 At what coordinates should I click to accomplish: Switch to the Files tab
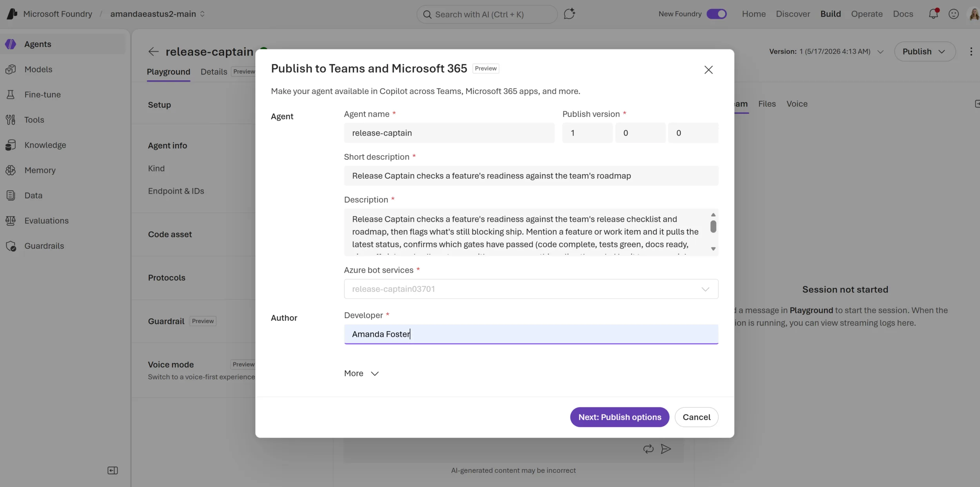(x=767, y=104)
